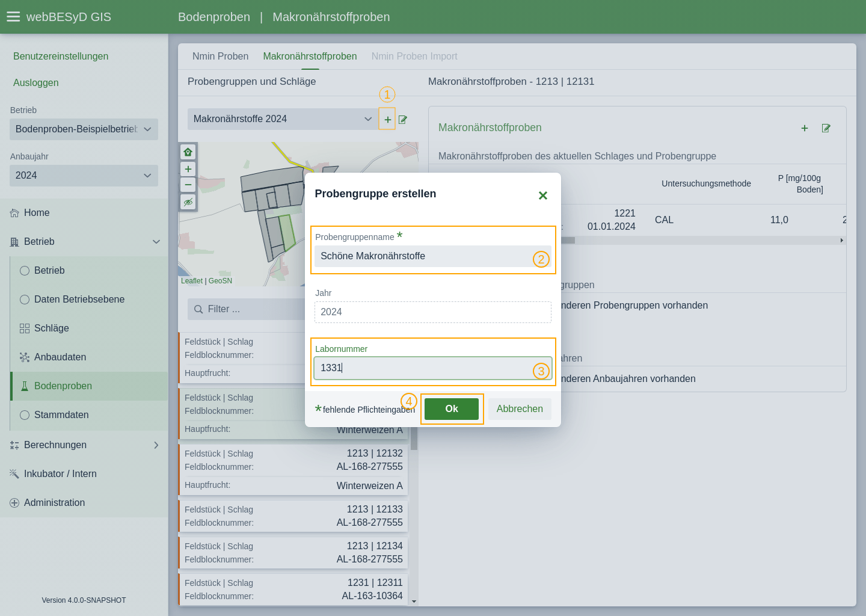Click the Home icon in sidebar
Image resolution: width=866 pixels, height=616 pixels.
click(x=14, y=213)
